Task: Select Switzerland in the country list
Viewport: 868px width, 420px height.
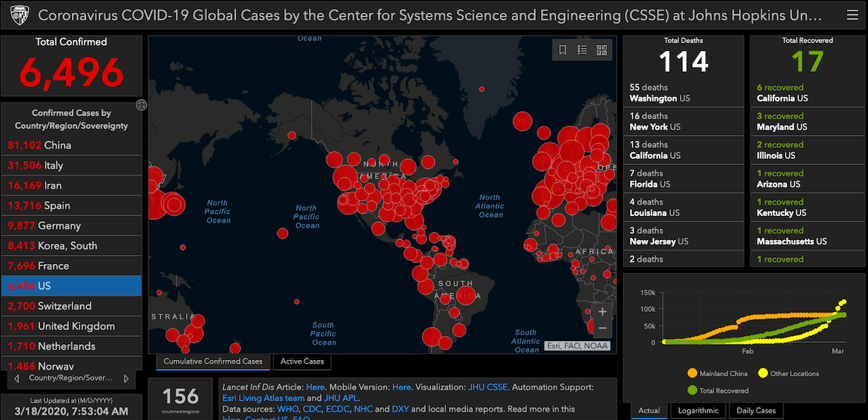Action: coord(71,306)
